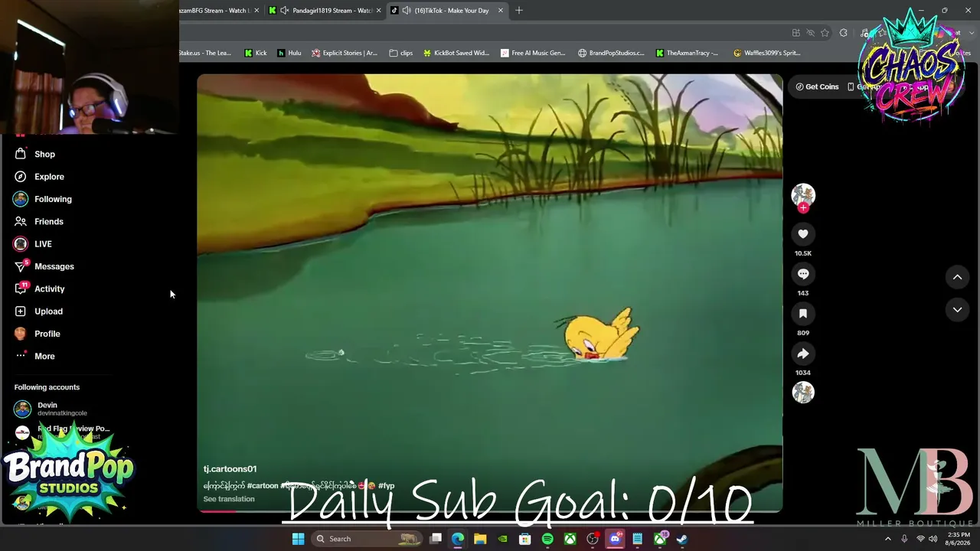Screen dimensions: 980x551
Task: Open the tj.cartoons01 username link
Action: coord(230,469)
